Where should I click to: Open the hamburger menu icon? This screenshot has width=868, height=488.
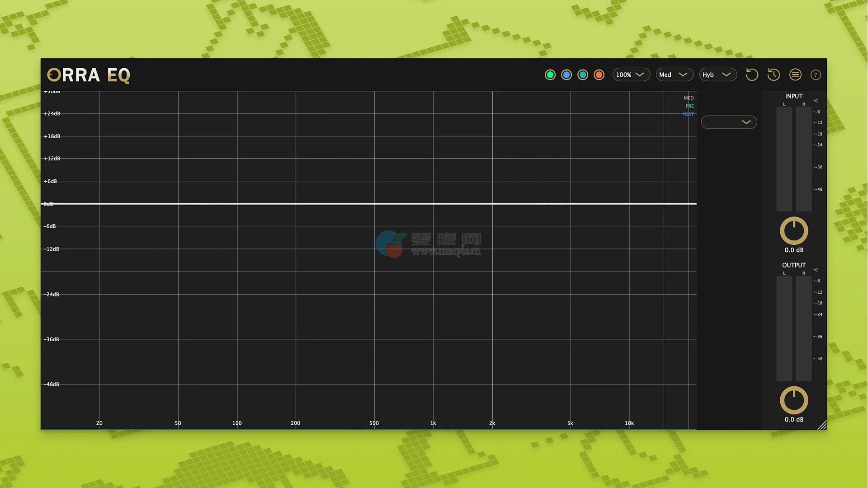click(x=795, y=75)
